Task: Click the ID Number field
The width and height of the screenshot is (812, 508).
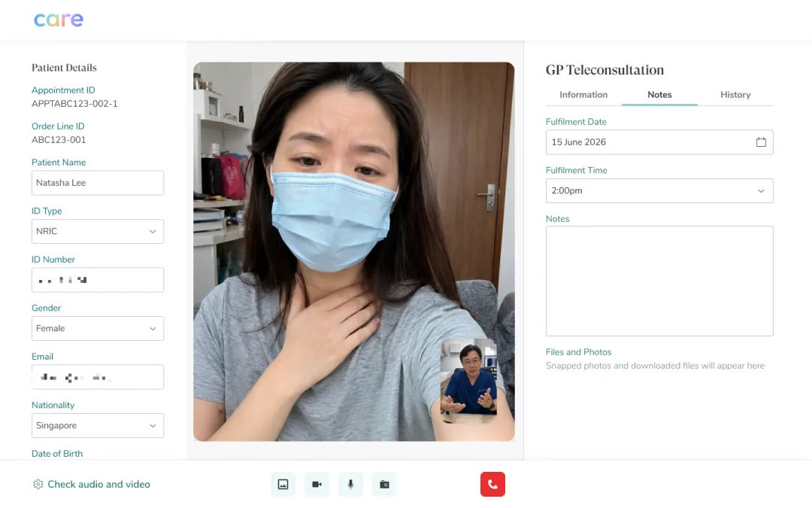Action: click(x=97, y=280)
